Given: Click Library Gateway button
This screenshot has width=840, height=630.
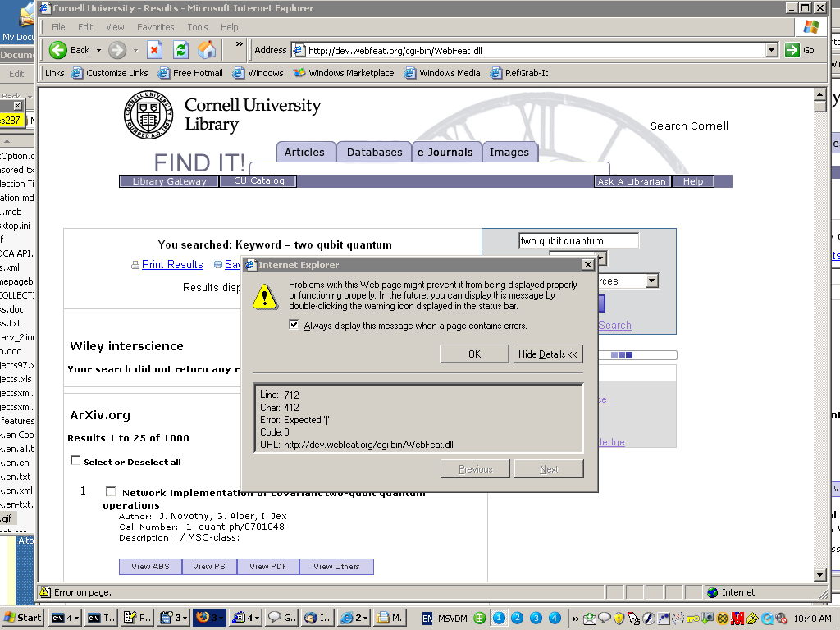Looking at the screenshot, I should (169, 181).
